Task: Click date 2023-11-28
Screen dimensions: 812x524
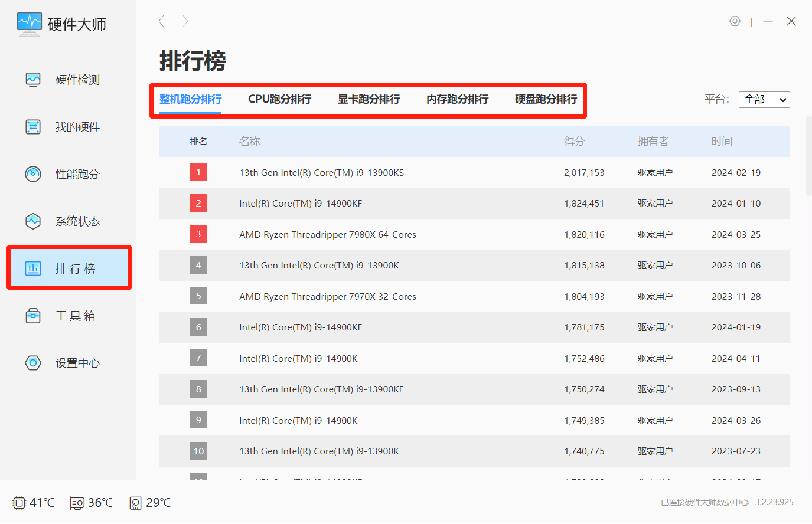Action: tap(736, 297)
